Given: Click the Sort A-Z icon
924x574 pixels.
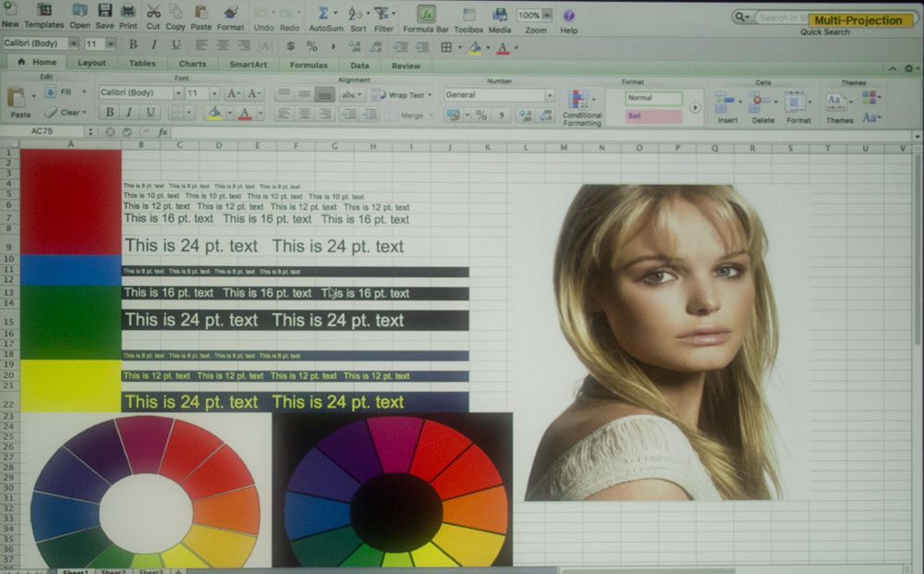Looking at the screenshot, I should (356, 13).
